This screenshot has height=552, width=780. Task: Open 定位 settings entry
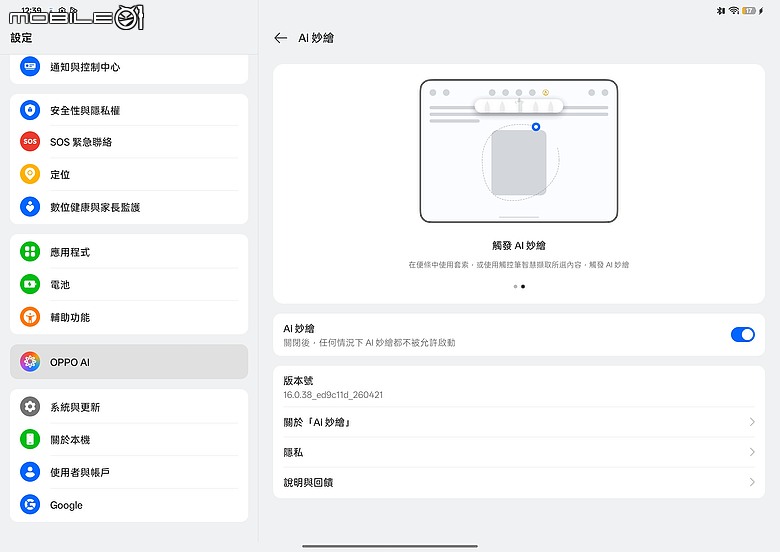pos(129,175)
